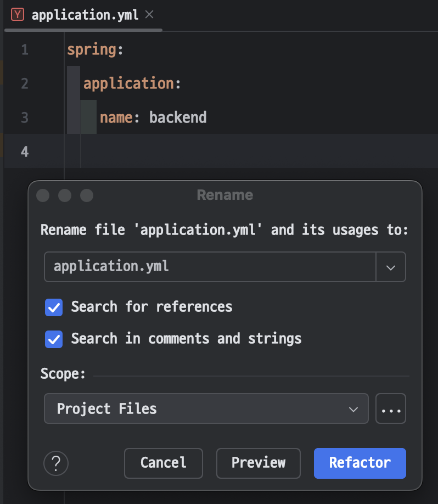
Task: Click the 'backend' value in the editor
Action: [178, 117]
